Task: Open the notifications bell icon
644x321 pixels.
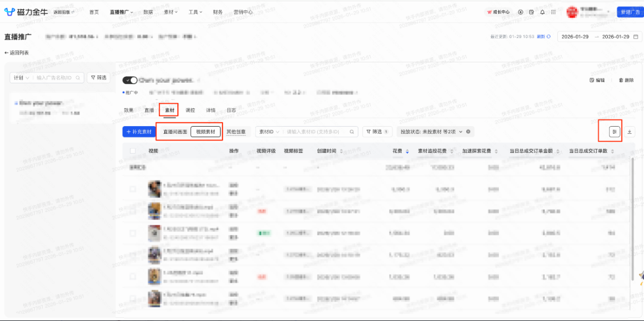Action: pyautogui.click(x=542, y=12)
